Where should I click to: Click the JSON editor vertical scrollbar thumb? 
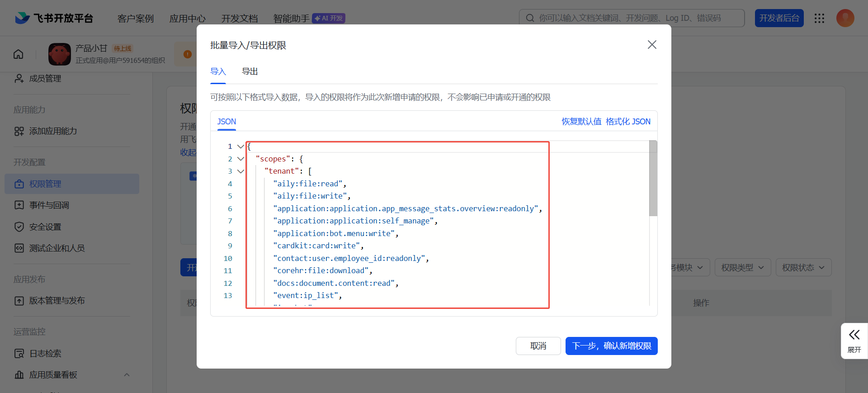[x=653, y=178]
